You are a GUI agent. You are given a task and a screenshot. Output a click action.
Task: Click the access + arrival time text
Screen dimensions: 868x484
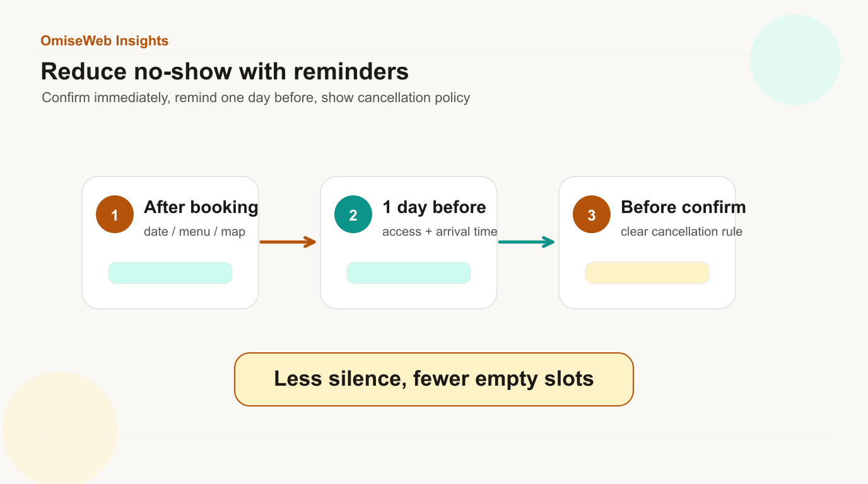coord(440,231)
